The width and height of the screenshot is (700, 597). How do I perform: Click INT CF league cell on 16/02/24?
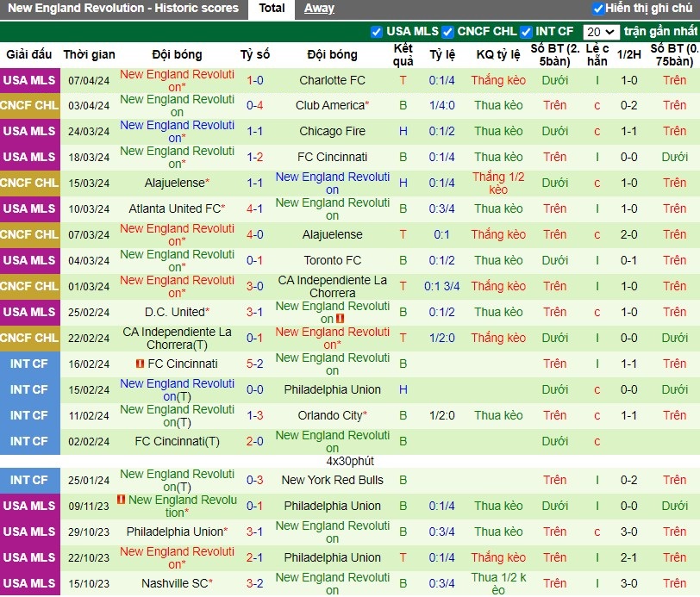pyautogui.click(x=29, y=364)
